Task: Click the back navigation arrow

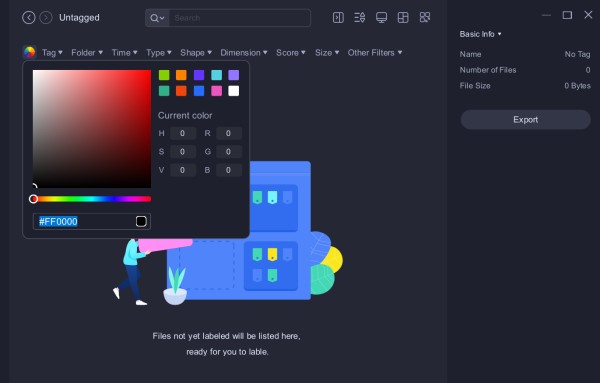Action: pyautogui.click(x=29, y=18)
